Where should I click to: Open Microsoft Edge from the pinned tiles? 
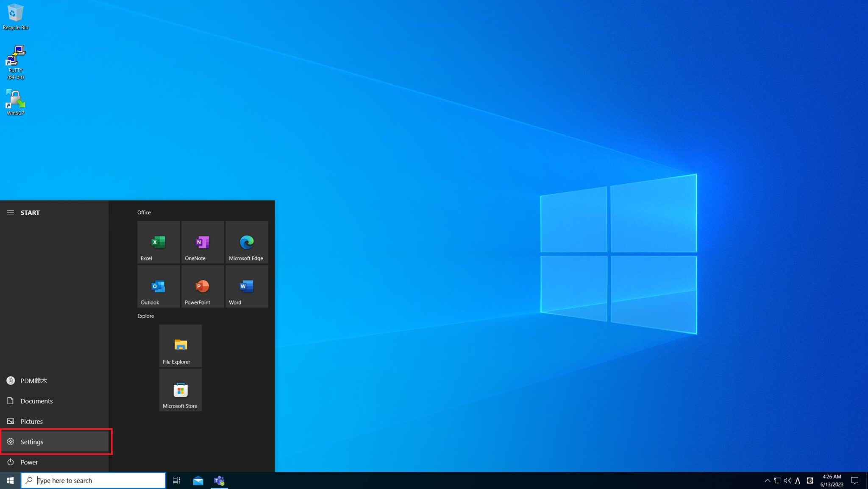click(x=246, y=242)
